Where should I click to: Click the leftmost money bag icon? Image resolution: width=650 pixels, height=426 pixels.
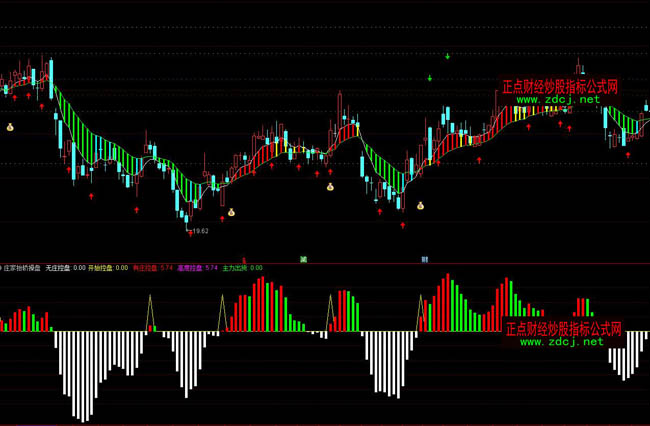[10, 127]
